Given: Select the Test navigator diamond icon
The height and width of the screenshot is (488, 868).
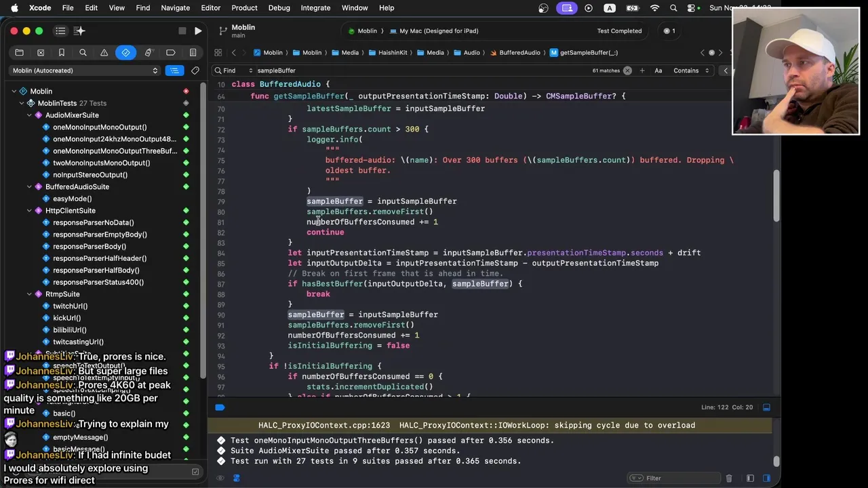Looking at the screenshot, I should coord(126,53).
